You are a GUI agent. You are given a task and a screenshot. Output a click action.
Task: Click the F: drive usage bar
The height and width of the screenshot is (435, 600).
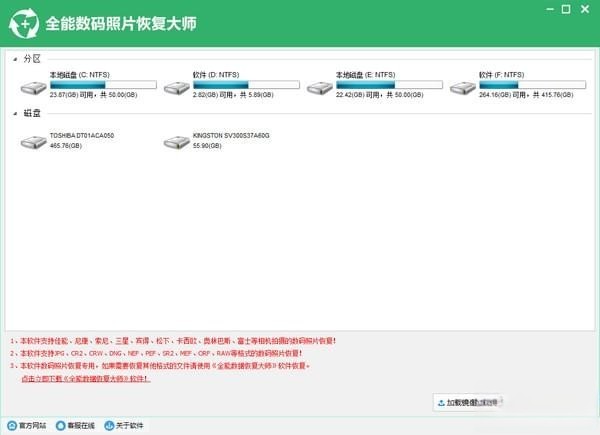tap(533, 85)
